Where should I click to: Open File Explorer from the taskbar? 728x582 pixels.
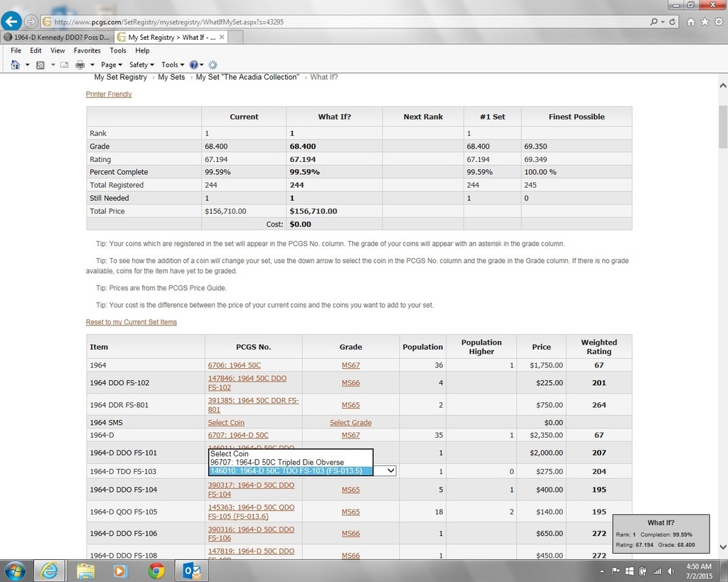click(x=85, y=571)
